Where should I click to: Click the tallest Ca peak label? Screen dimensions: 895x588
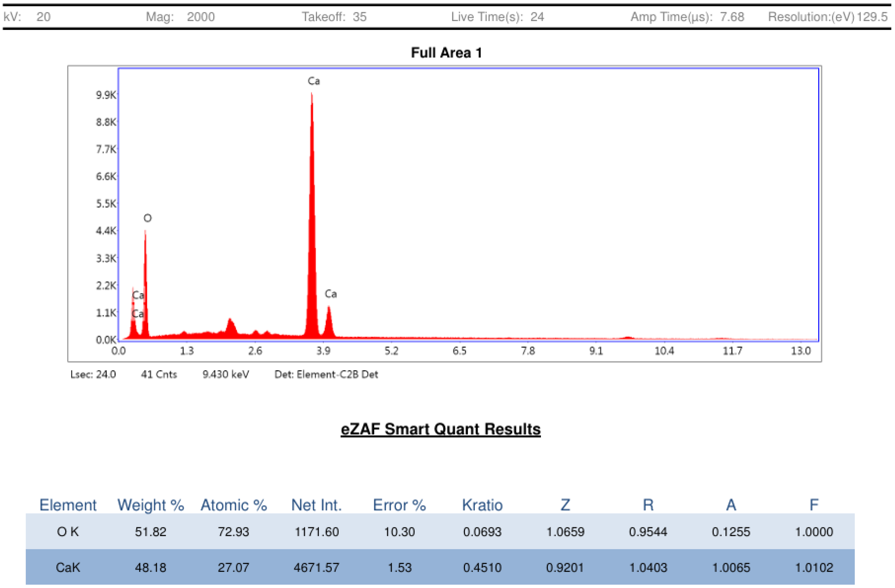pyautogui.click(x=314, y=81)
